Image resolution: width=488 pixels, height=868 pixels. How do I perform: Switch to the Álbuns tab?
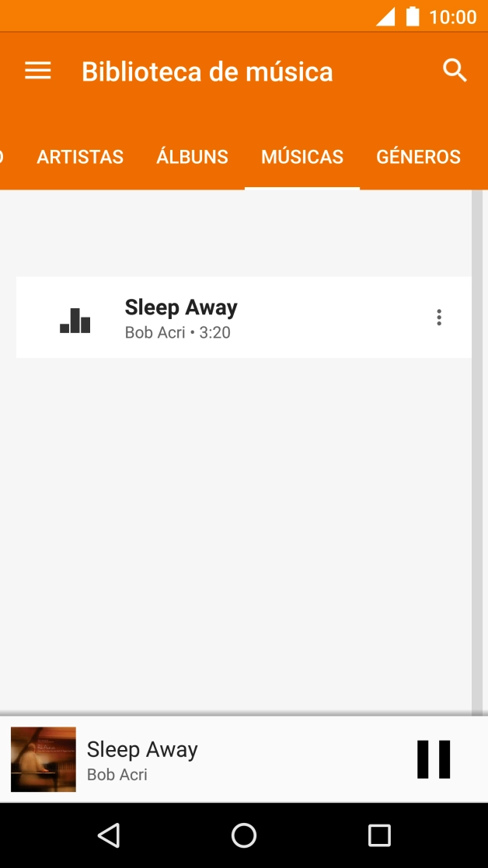pyautogui.click(x=192, y=157)
